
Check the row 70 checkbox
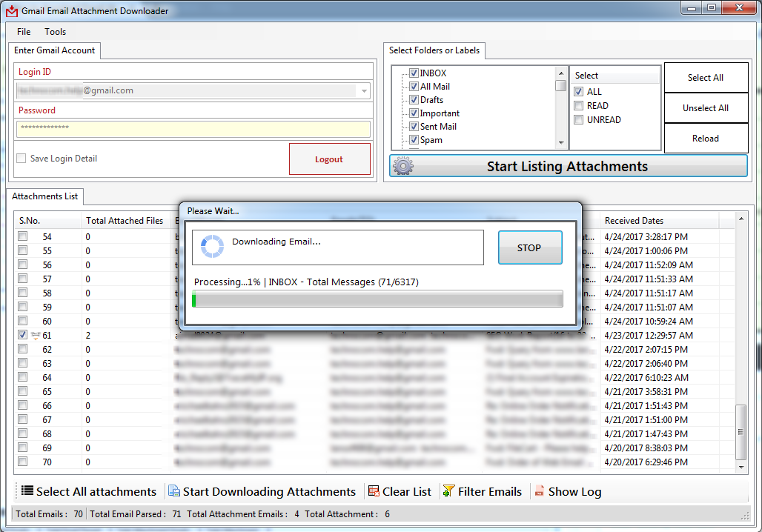tap(22, 462)
